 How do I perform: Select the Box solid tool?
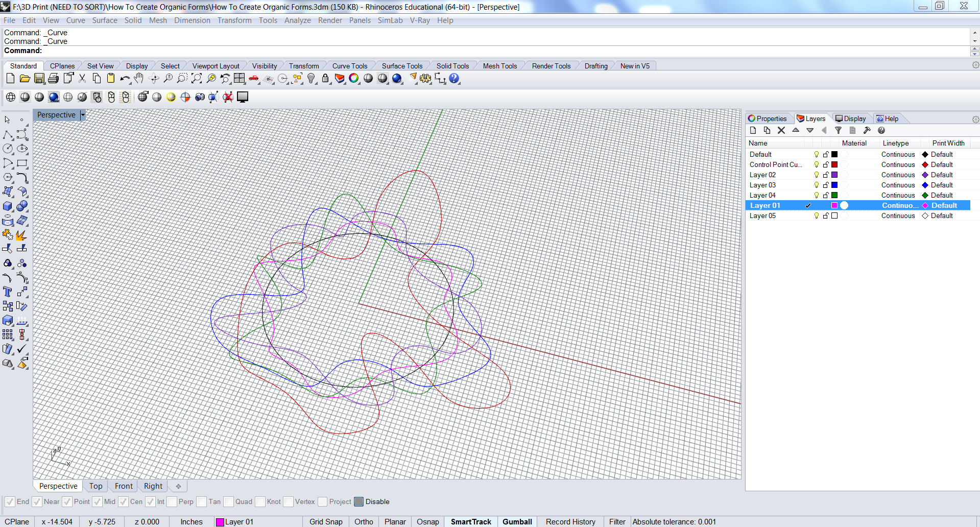tap(8, 206)
